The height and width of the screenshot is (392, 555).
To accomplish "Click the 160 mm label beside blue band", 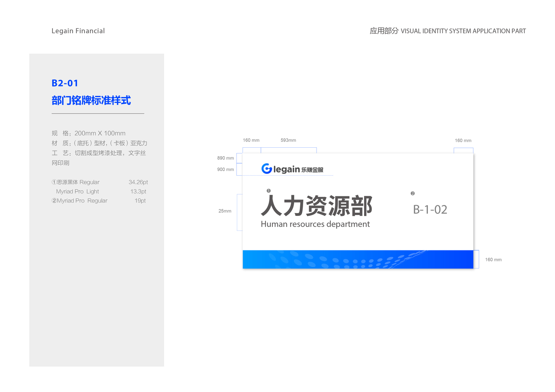I will [x=493, y=260].
